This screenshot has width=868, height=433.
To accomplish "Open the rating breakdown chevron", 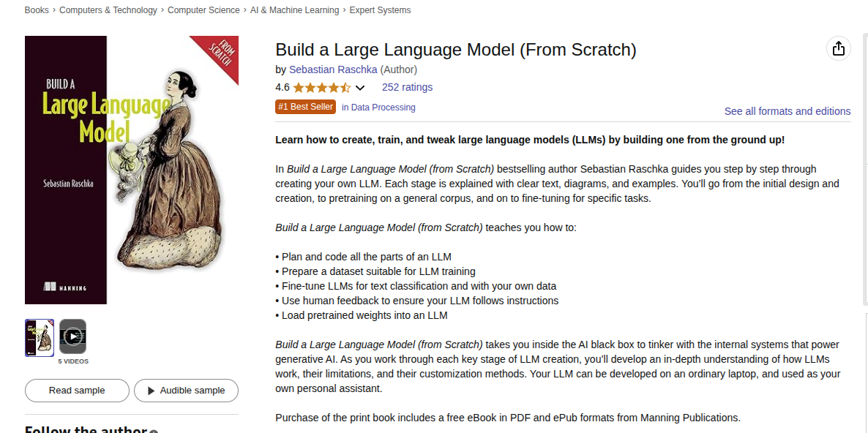I will [360, 87].
